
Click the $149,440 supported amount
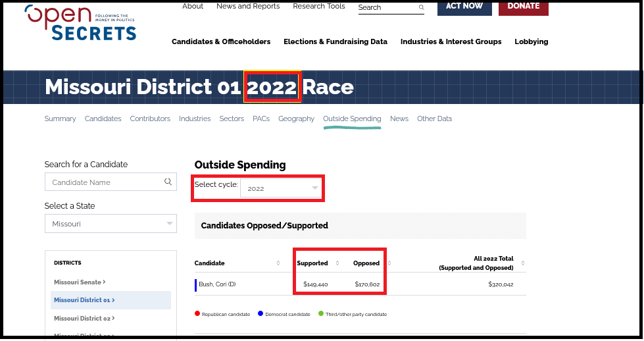click(x=316, y=284)
